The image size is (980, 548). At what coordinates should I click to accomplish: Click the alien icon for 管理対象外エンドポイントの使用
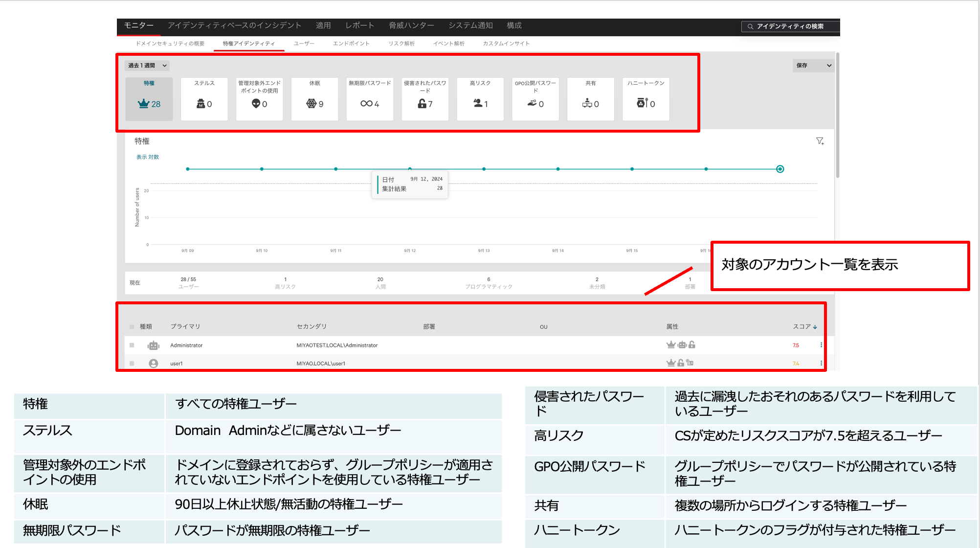256,103
